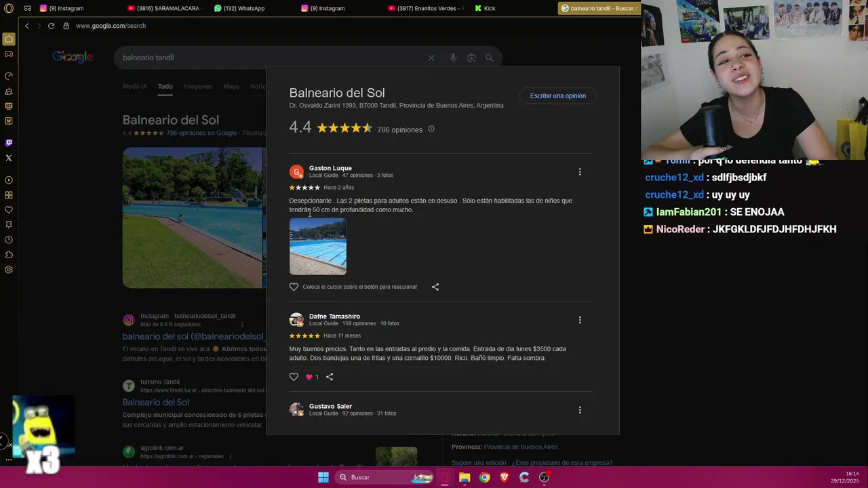Screen dimensions: 868x488
Task: Switch to Enanitos Verdes YouTube tab
Action: pyautogui.click(x=426, y=8)
